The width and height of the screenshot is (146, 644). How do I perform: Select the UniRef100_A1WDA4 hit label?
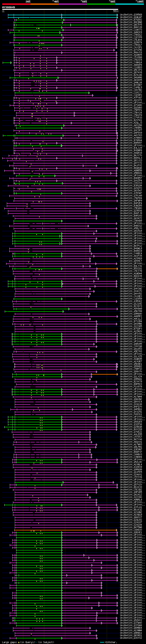[131, 274]
